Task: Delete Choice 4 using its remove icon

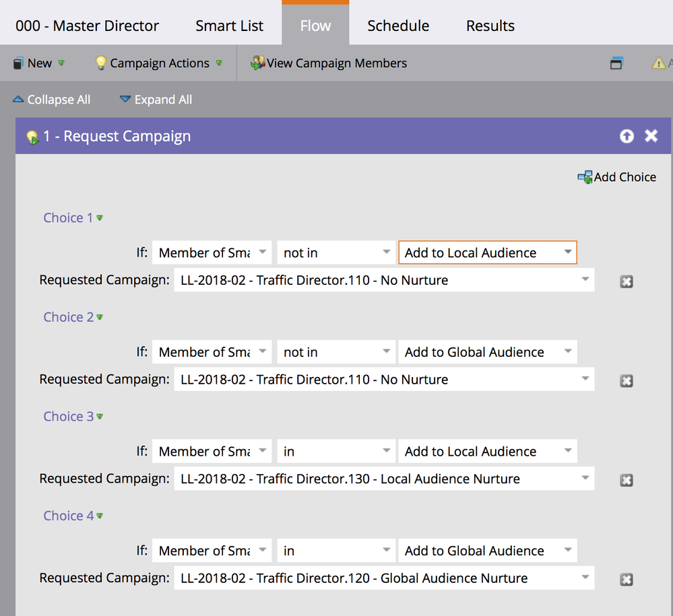Action: click(x=626, y=580)
